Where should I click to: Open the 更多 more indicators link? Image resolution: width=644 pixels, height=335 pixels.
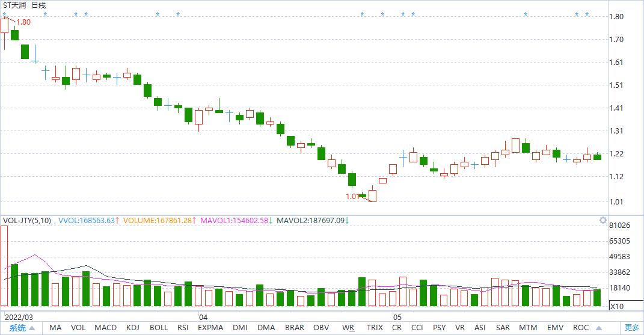(x=632, y=328)
